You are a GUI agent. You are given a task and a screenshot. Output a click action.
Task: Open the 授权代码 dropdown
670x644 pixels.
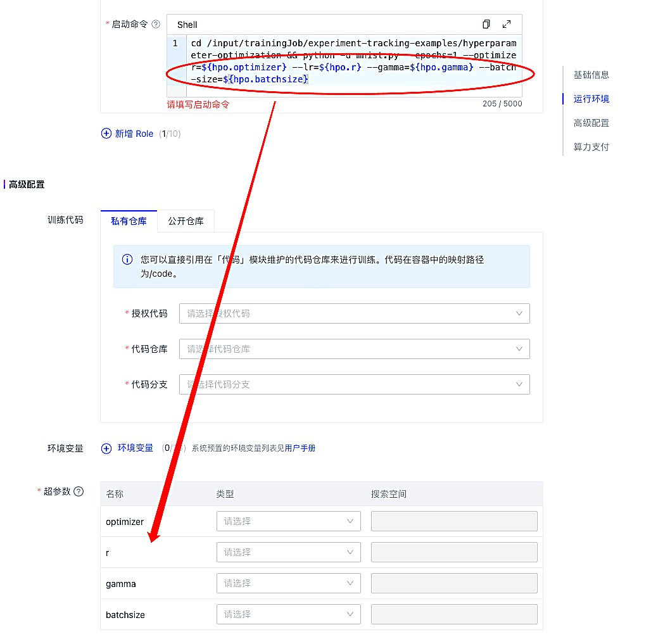pyautogui.click(x=354, y=313)
